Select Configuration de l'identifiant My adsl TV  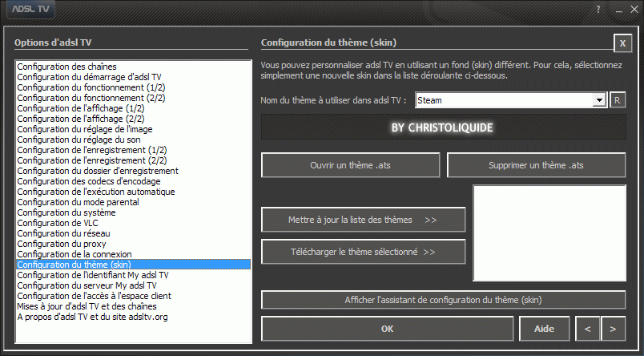(133, 275)
